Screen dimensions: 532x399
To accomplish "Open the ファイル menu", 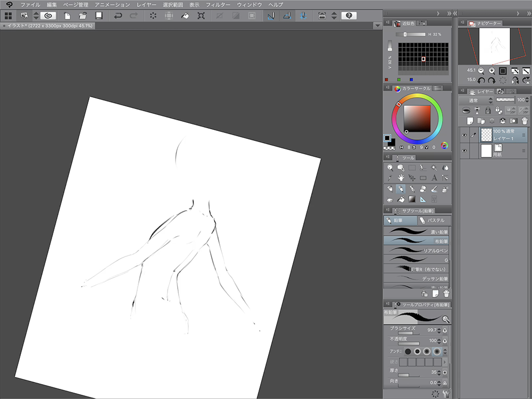I will point(30,5).
